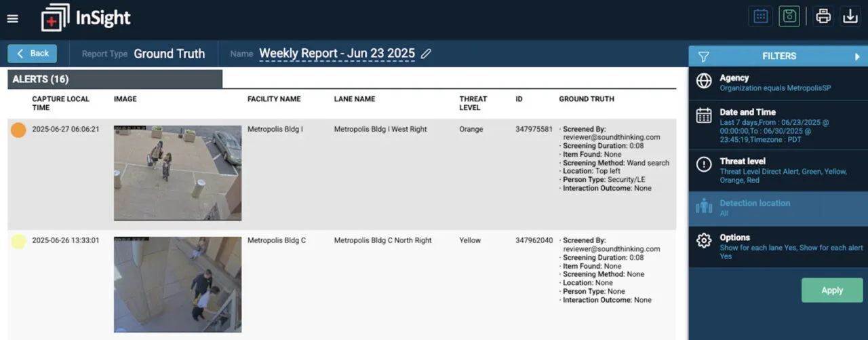
Task: Open the hamburger navigation menu
Action: pyautogui.click(x=12, y=18)
